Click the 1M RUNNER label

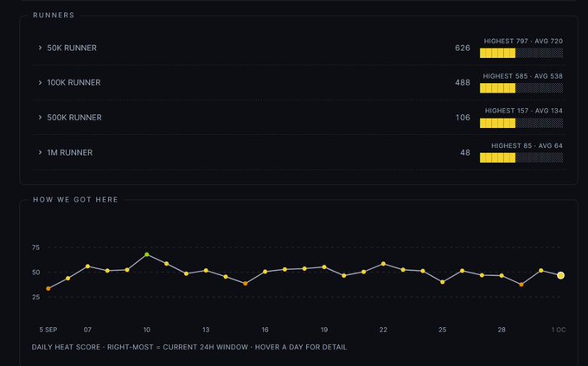tap(70, 152)
